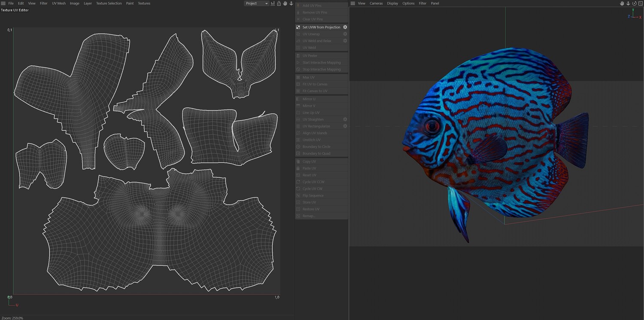This screenshot has height=320, width=644.
Task: Click Stop Interactive Mapping
Action: point(321,70)
